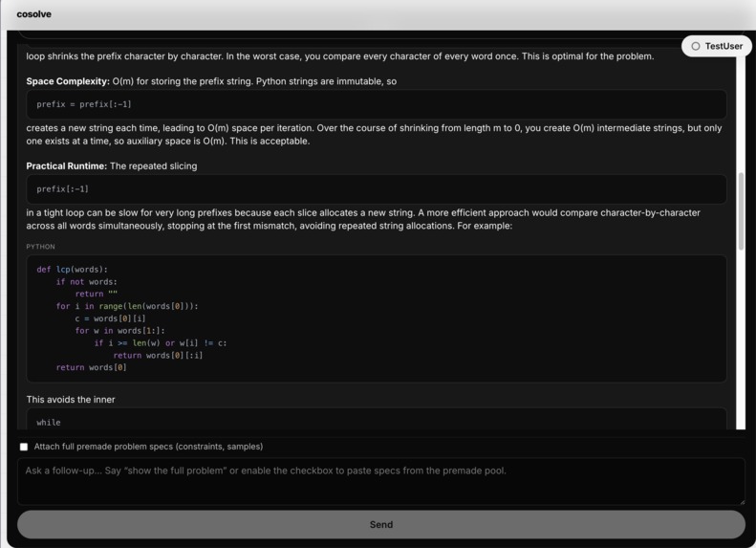
Task: Click the 'for i in range(len(words[0])):' line
Action: click(127, 306)
